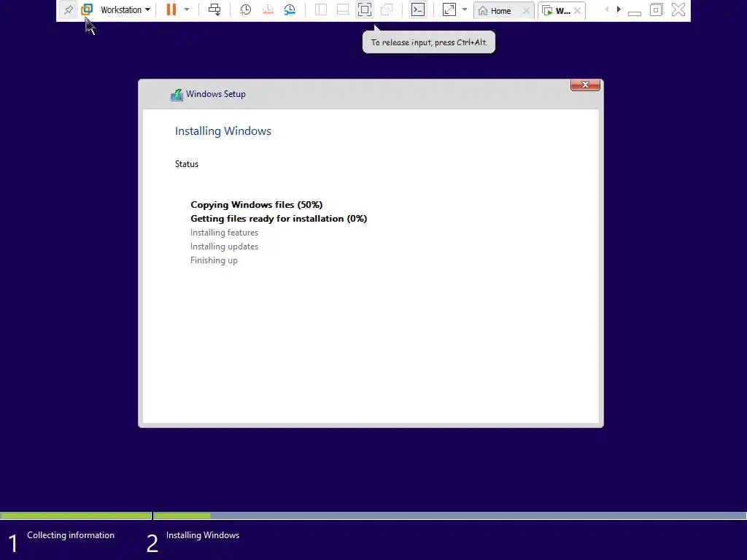Screen dimensions: 747x560
Task: Click the Installing features step
Action: coord(224,233)
